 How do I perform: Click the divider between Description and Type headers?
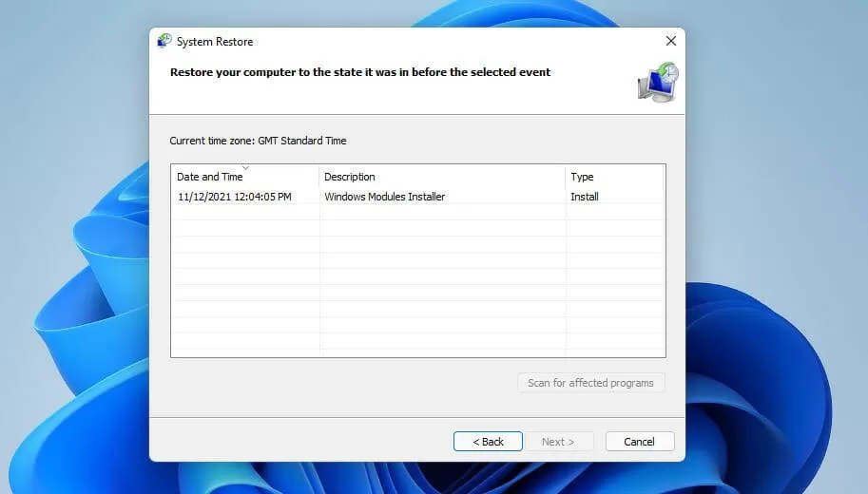coord(565,177)
